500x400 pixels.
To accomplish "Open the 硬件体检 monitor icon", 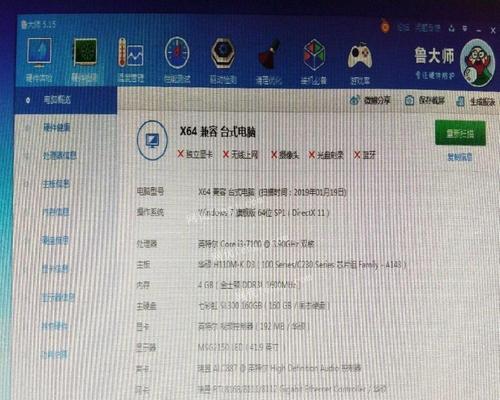I will pos(39,51).
